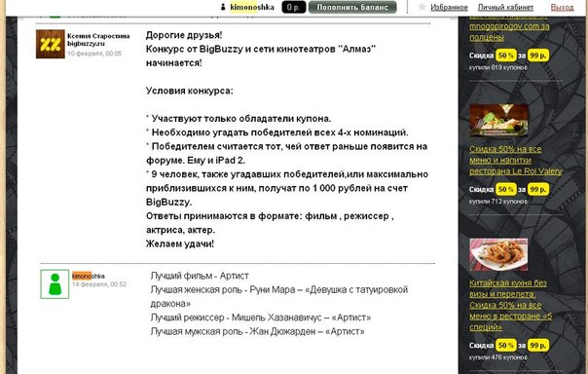Click the Пополнить баланс button

coord(352,7)
